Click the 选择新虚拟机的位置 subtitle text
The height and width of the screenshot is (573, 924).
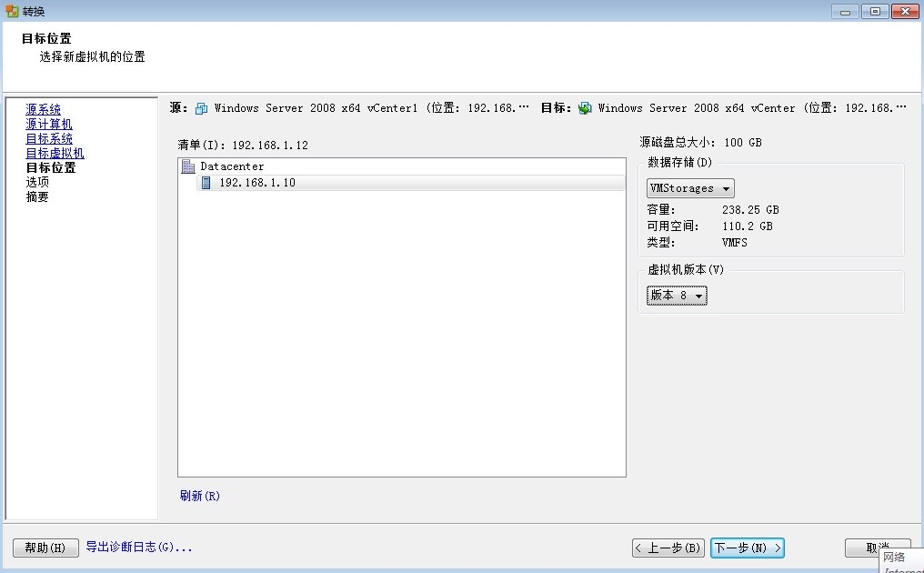(92, 57)
